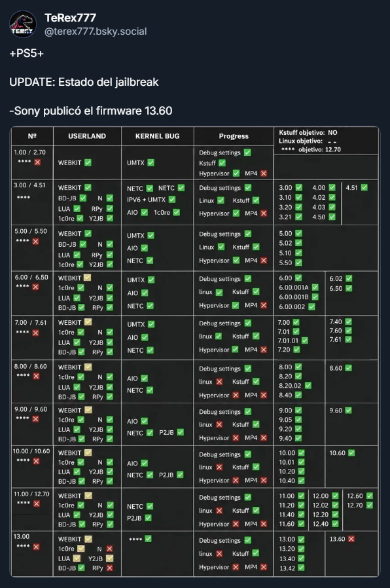Click the check beside Debug settings in the 5.00 row

pyautogui.click(x=247, y=234)
